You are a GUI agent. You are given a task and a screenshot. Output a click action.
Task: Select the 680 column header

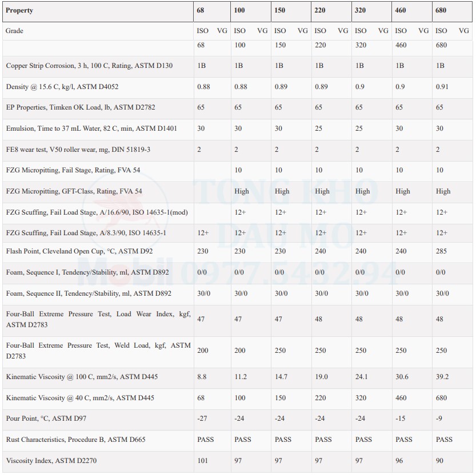point(441,11)
